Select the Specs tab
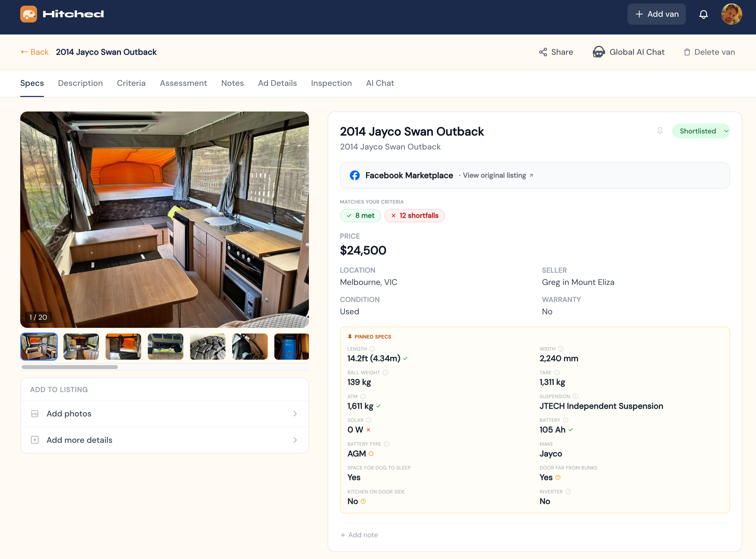Screen dimensions: 756x559 coord(32,83)
